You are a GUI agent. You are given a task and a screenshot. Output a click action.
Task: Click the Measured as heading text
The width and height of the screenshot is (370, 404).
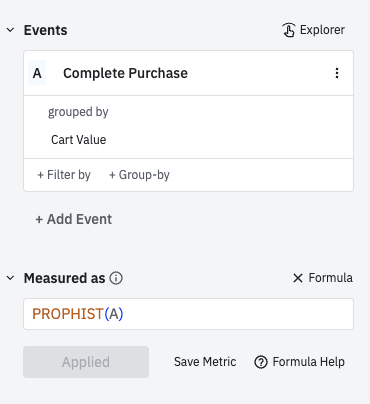[x=64, y=278]
